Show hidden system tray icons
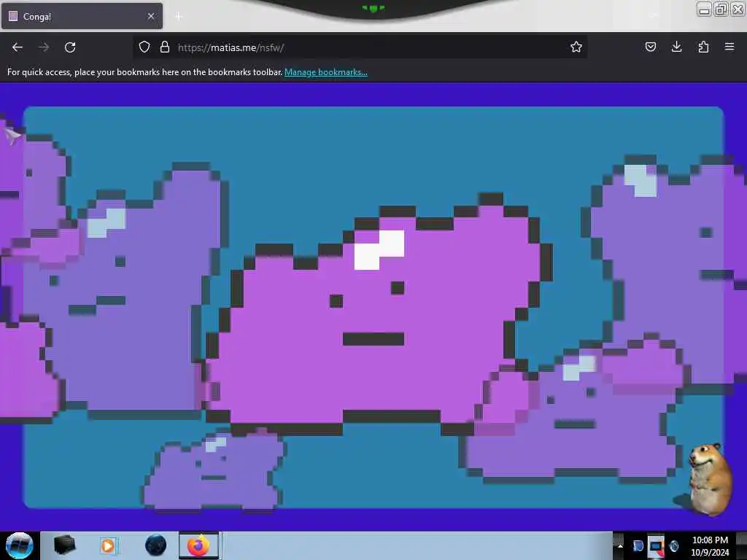 click(x=620, y=545)
